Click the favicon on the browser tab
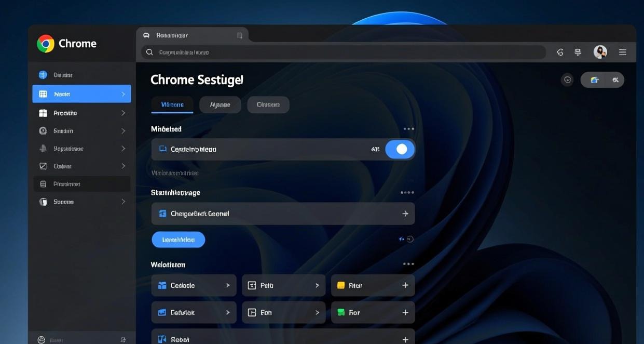 pyautogui.click(x=146, y=35)
